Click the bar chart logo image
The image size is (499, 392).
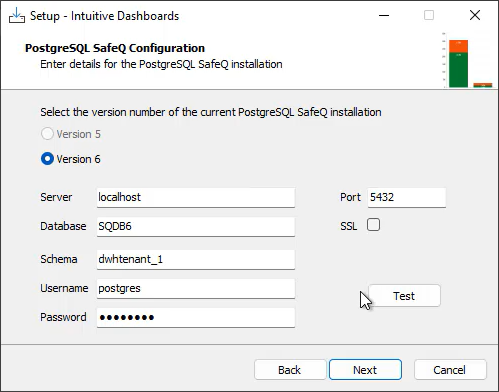click(x=467, y=60)
